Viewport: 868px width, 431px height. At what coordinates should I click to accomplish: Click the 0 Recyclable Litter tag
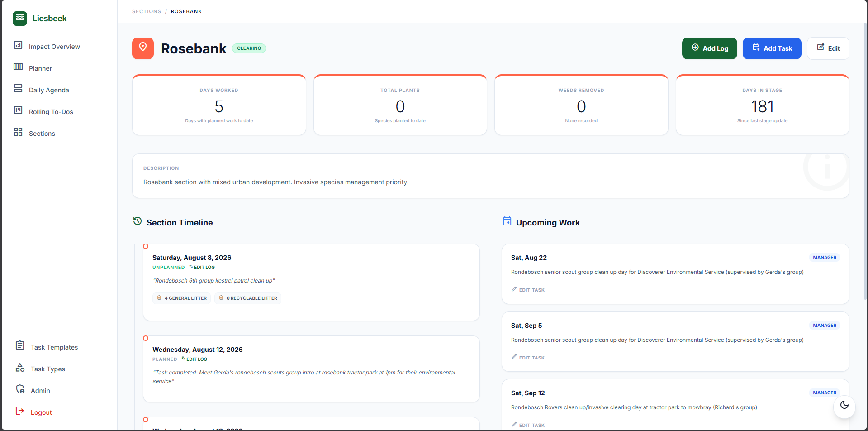[248, 298]
